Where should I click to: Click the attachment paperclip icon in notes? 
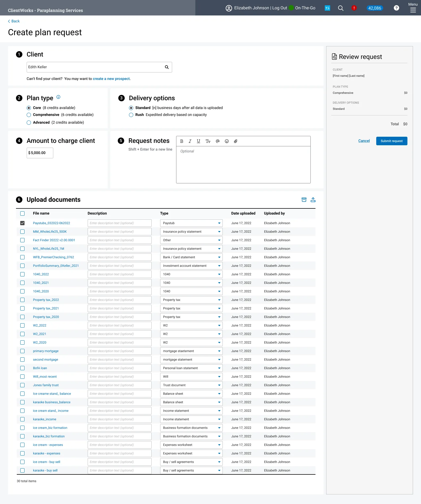pyautogui.click(x=236, y=141)
